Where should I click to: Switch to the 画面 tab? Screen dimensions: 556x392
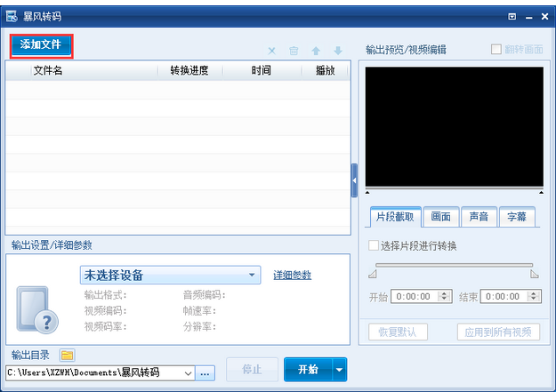[x=440, y=217]
